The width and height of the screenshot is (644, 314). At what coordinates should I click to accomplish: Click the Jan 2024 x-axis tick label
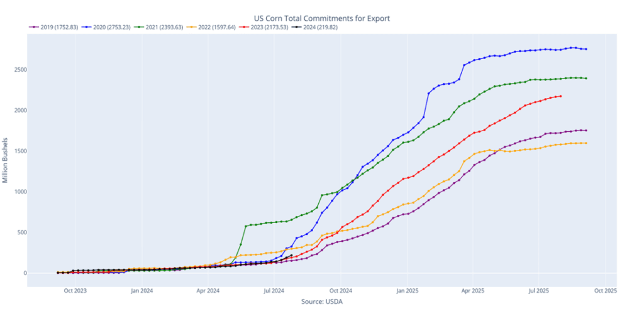click(142, 291)
